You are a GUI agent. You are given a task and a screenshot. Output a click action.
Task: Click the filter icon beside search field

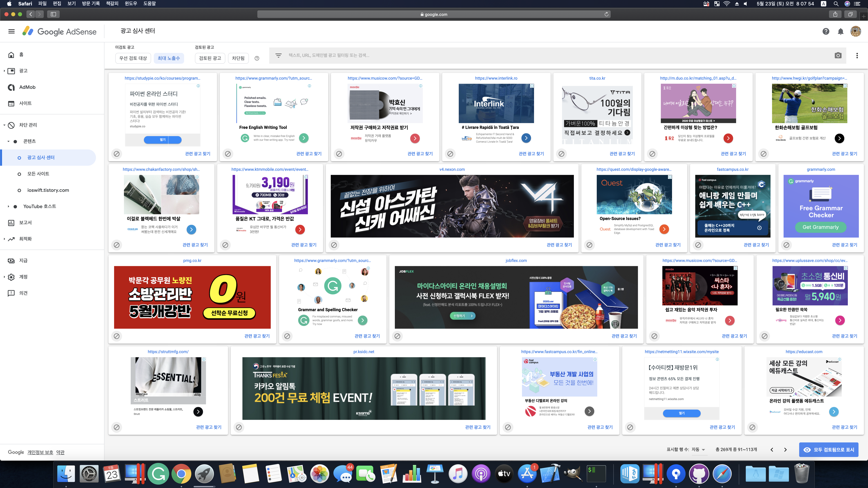278,56
